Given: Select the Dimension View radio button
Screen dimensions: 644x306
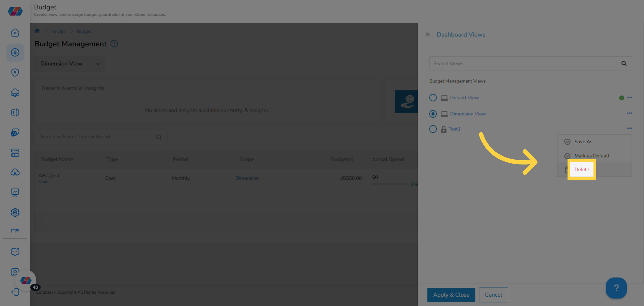Looking at the screenshot, I should click(433, 114).
